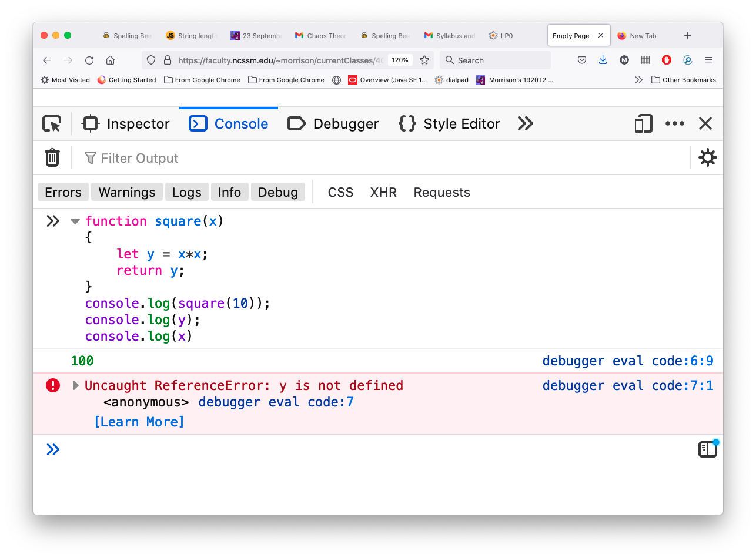
Task: Activate the element picker tool
Action: tap(52, 124)
